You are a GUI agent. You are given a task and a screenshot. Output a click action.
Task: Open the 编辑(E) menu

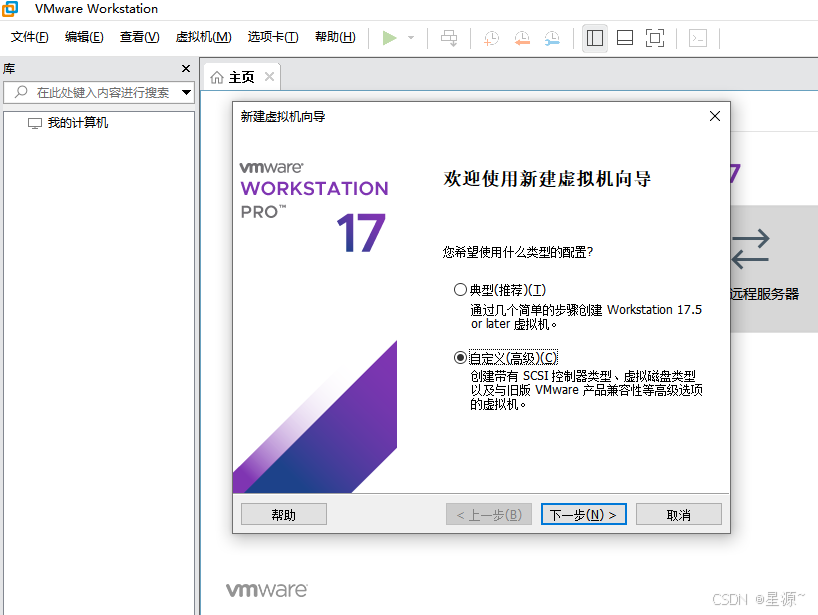tap(84, 37)
